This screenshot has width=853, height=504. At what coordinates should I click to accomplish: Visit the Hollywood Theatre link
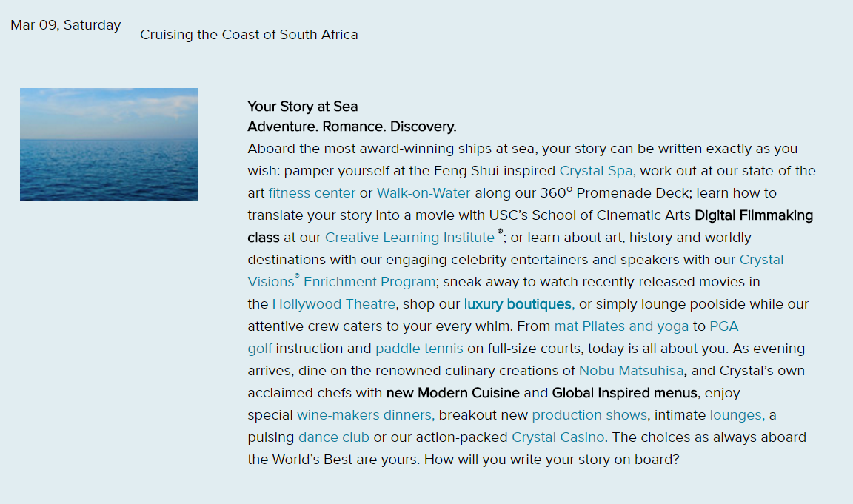(333, 304)
